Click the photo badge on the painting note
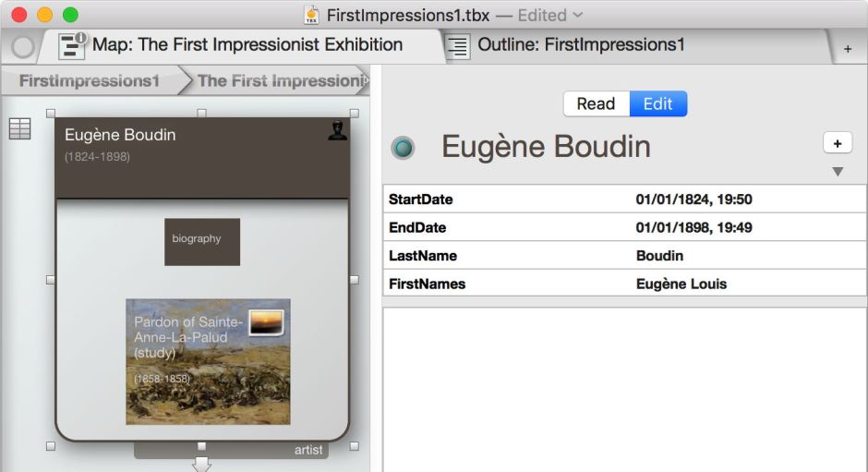868x472 pixels. pyautogui.click(x=265, y=321)
